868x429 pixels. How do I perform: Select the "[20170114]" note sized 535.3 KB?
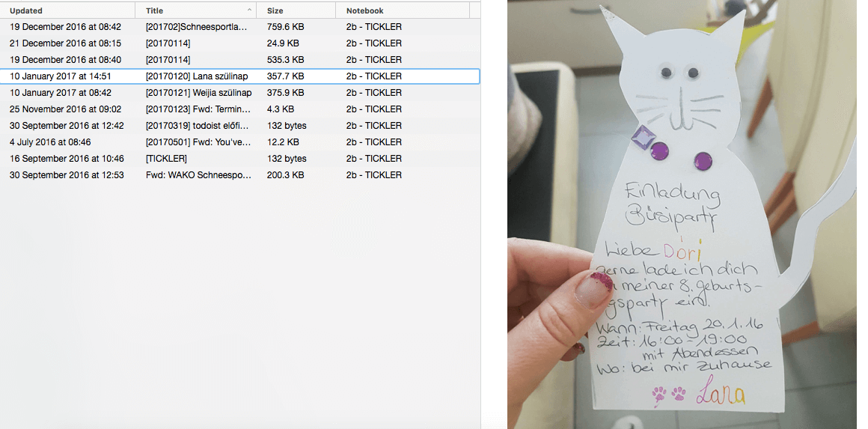tap(168, 60)
